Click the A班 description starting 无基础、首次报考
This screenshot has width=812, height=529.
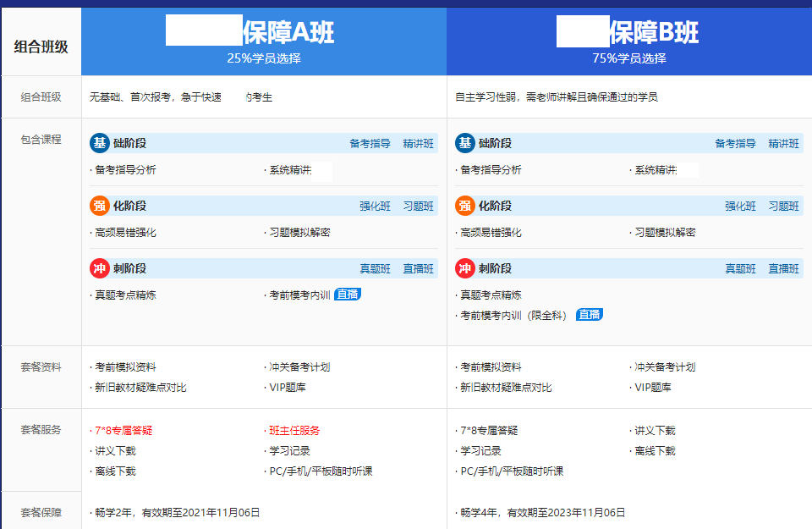[x=181, y=96]
